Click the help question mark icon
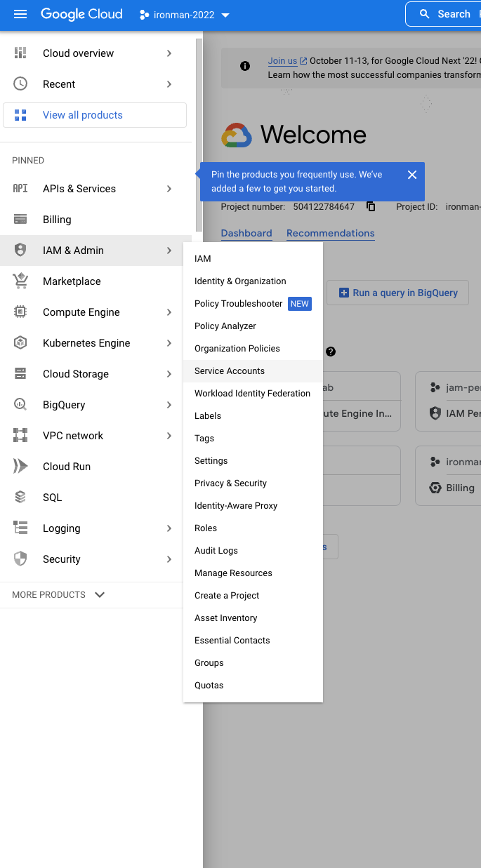481x868 pixels. point(331,352)
